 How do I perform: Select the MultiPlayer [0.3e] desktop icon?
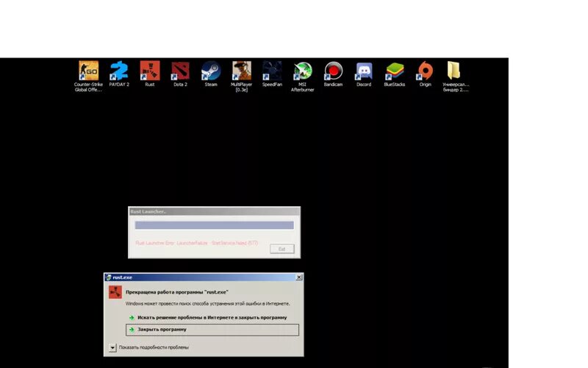coord(242,71)
